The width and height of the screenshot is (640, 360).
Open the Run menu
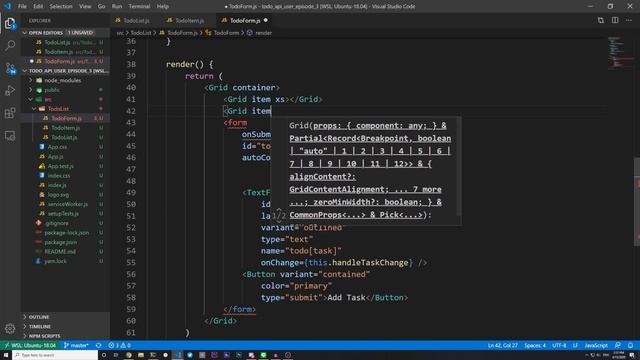coord(117,6)
